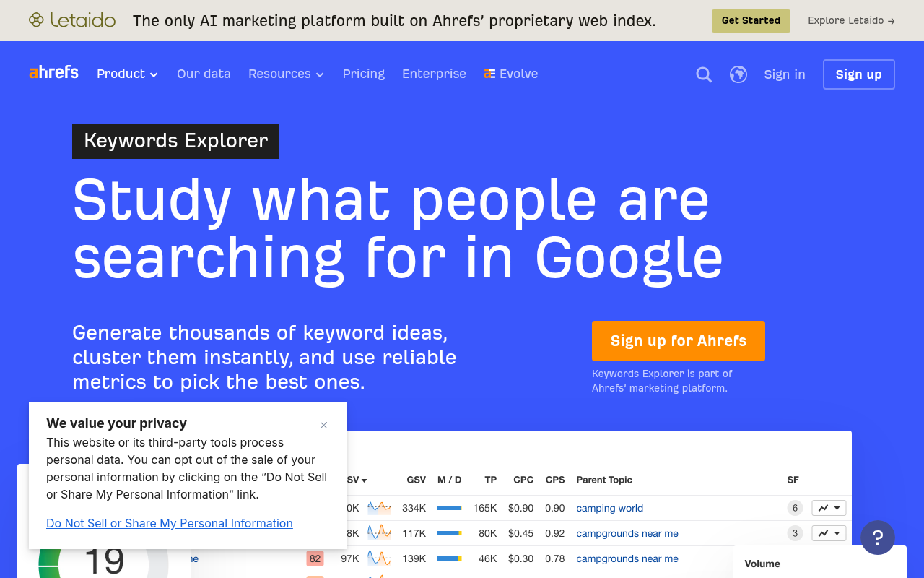
Task: Click Parent Topic column header
Action: 604,480
